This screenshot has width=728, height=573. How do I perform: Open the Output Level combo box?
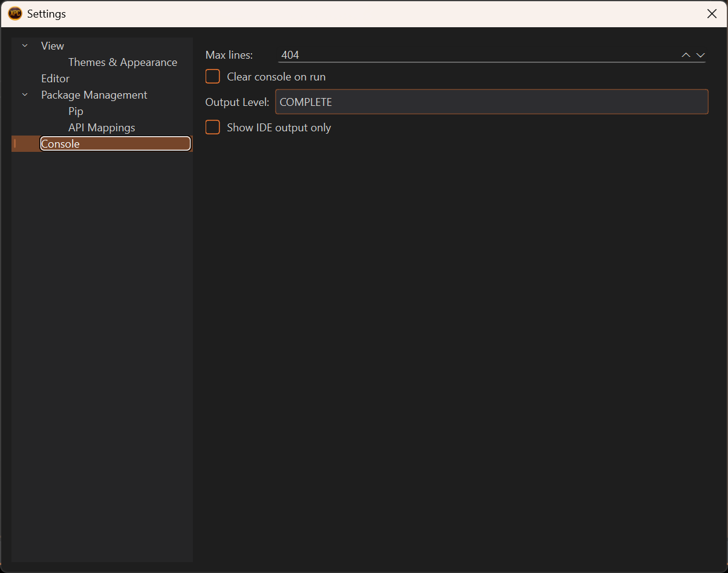click(491, 102)
